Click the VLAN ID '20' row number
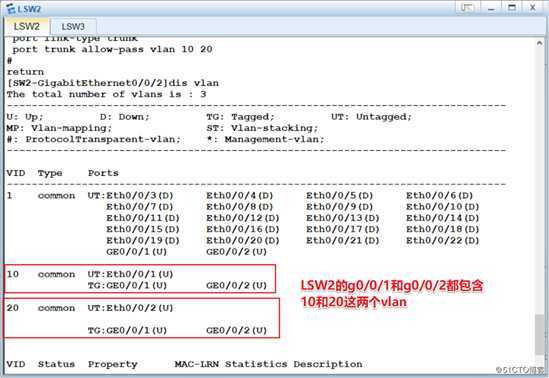549x378 pixels. click(x=13, y=308)
